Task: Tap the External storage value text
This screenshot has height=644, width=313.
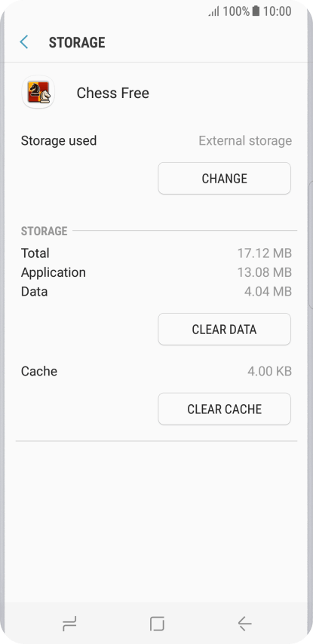Action: click(x=245, y=141)
